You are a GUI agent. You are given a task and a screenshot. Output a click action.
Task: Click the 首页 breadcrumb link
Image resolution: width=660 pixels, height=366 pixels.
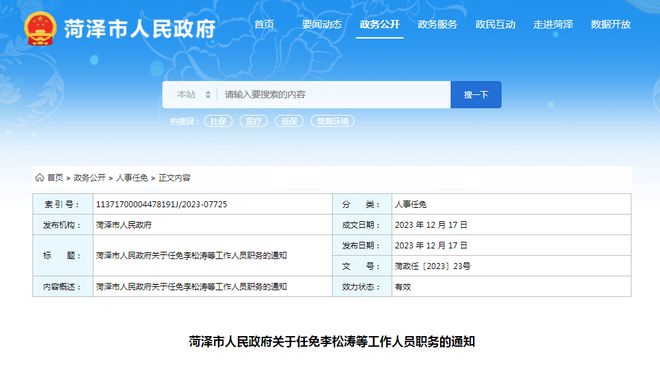coord(55,178)
